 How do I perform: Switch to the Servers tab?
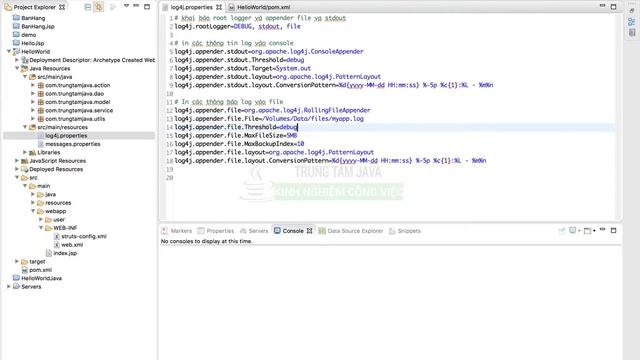pos(254,231)
